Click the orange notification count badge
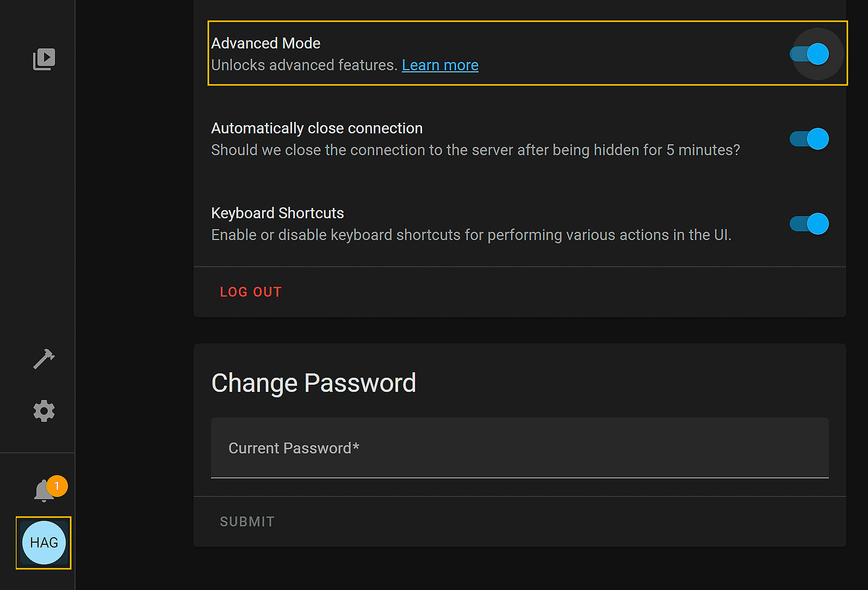This screenshot has height=590, width=868. click(x=57, y=486)
